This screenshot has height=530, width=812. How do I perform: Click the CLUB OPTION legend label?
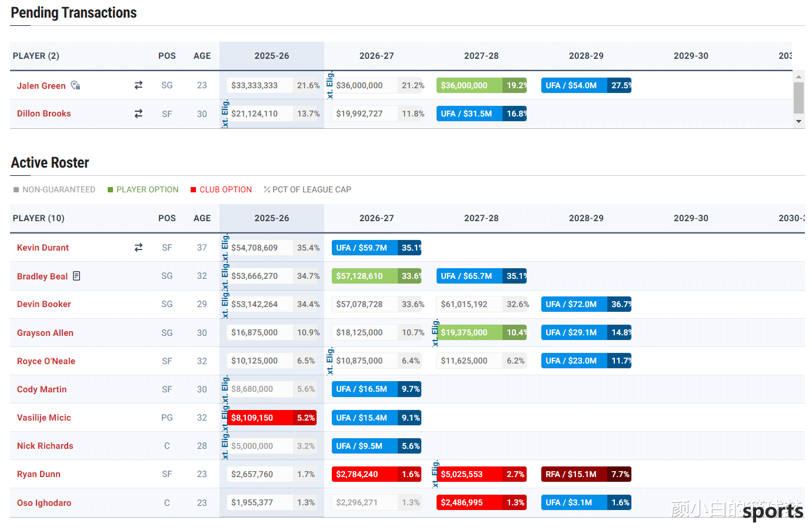pyautogui.click(x=225, y=189)
